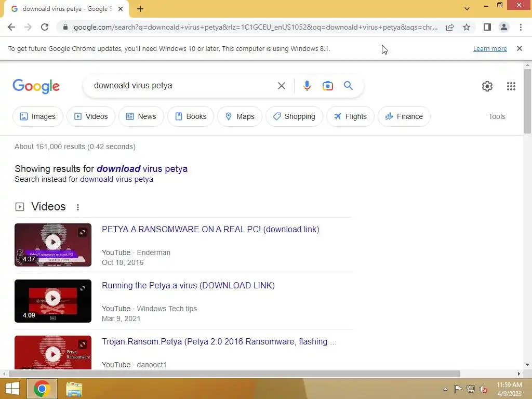Viewport: 532px width, 399px height.
Task: Open 'Running the Petya.a virus' result
Action: tap(188, 285)
